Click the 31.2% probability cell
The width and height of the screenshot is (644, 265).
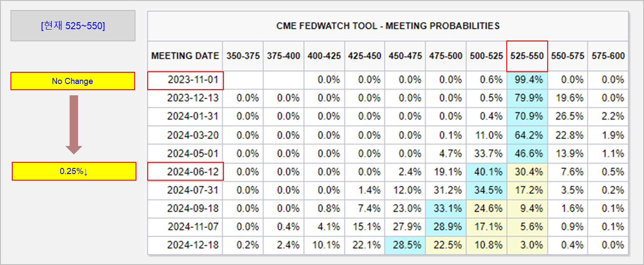446,190
